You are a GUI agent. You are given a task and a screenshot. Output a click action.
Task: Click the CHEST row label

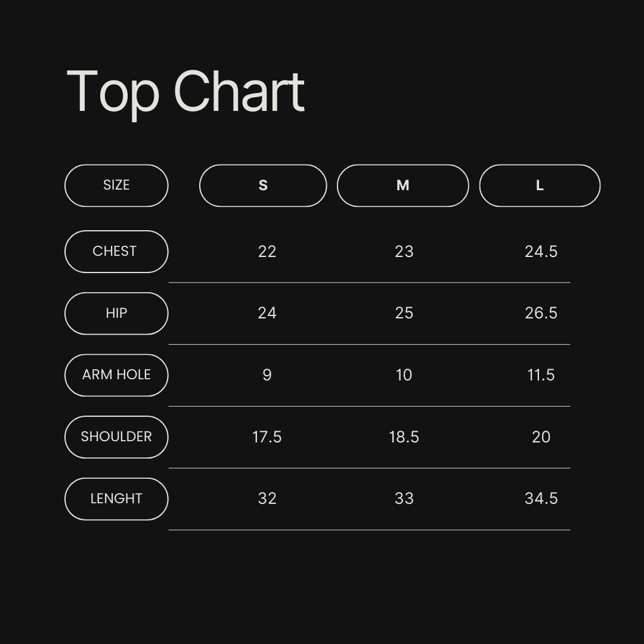tap(116, 251)
